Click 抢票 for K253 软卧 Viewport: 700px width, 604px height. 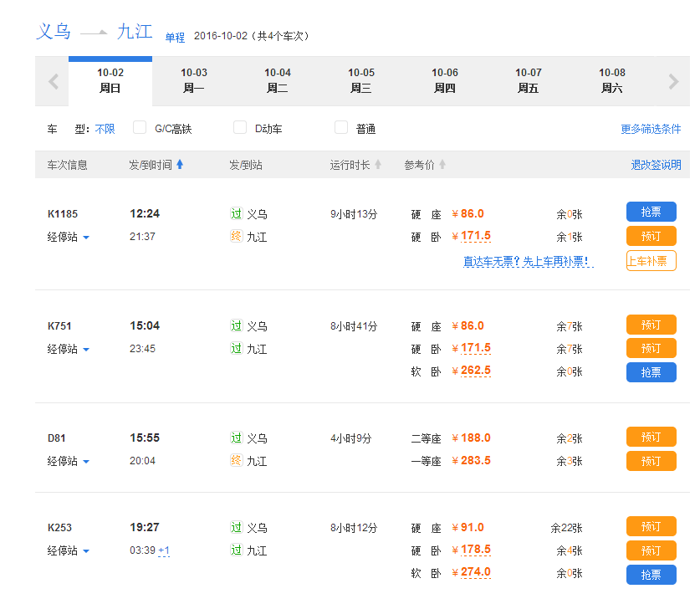651,575
